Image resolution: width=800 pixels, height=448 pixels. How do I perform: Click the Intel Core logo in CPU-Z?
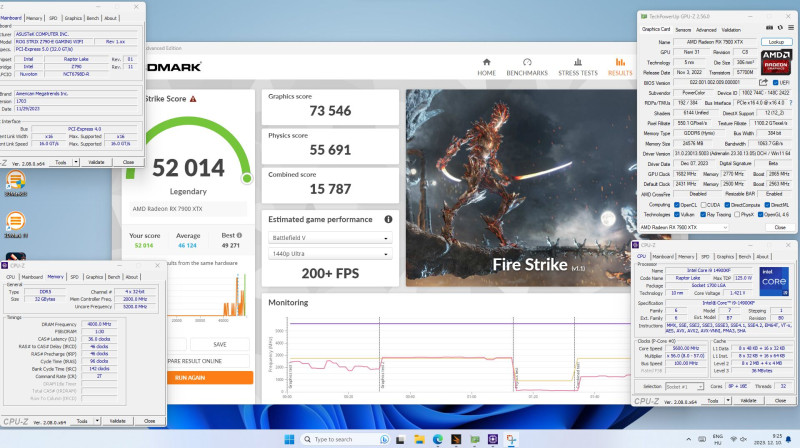click(x=773, y=282)
